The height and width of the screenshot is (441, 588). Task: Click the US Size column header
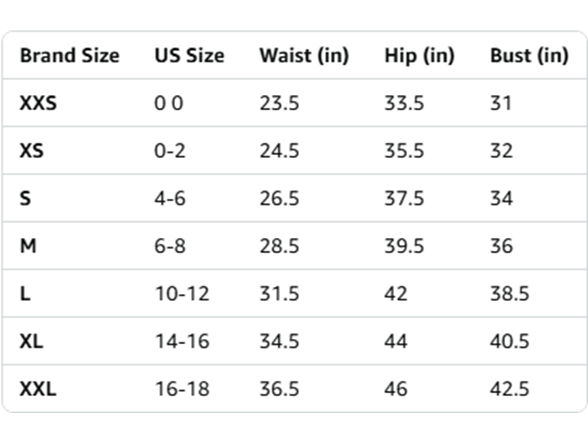(x=189, y=56)
